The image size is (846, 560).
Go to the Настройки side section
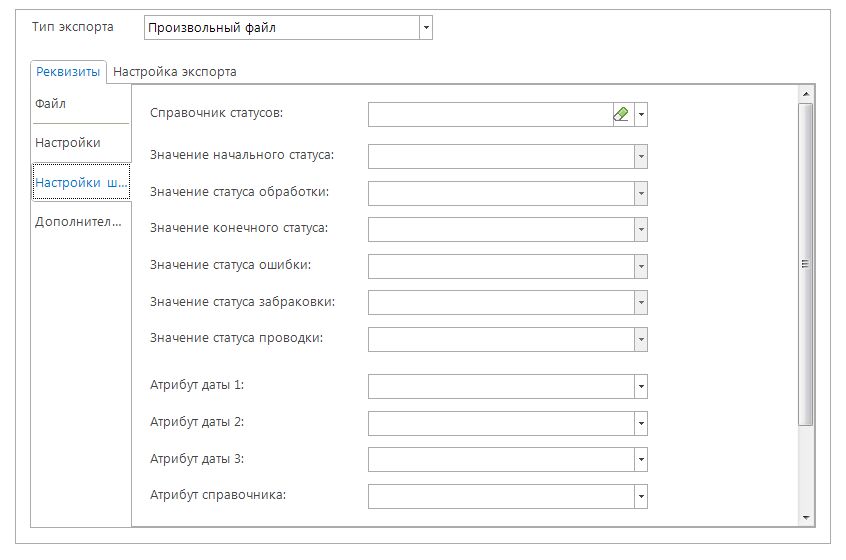[67, 143]
